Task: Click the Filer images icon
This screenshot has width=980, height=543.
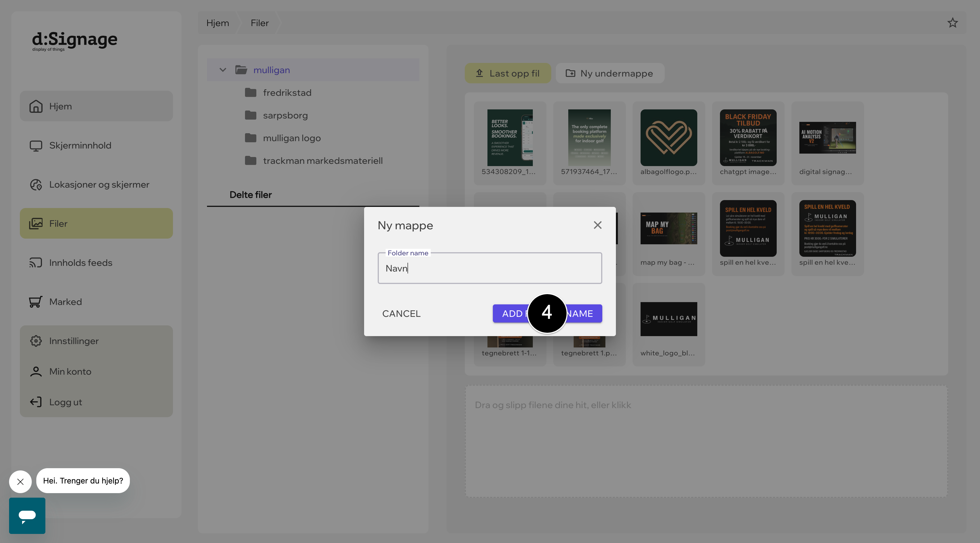Action: 36,224
